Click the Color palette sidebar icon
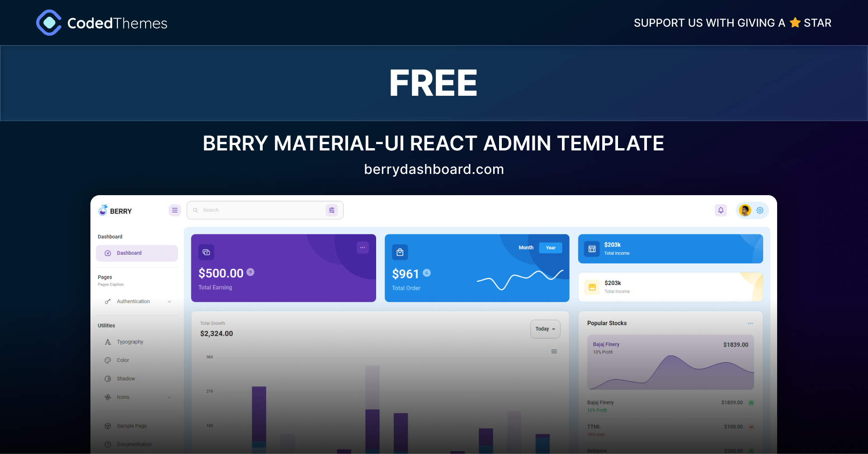 click(x=108, y=360)
